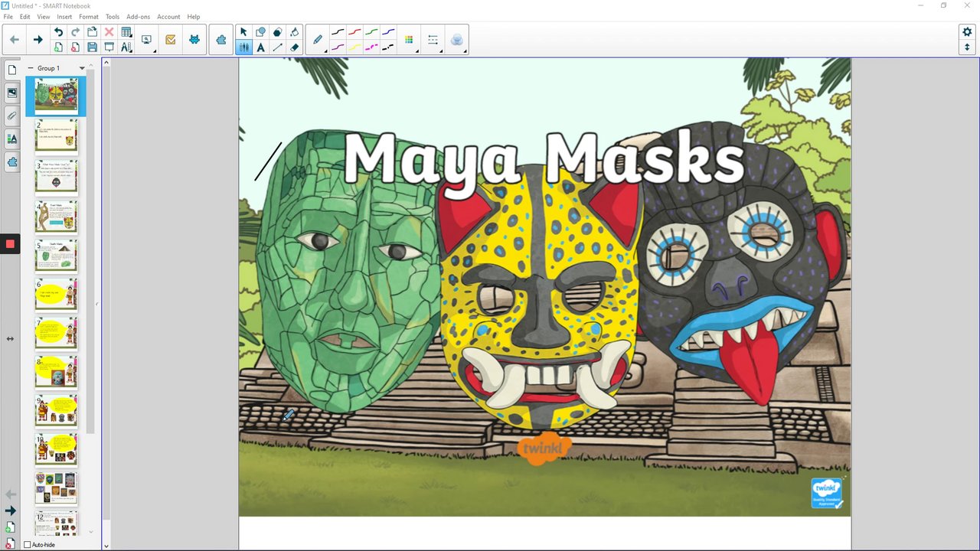The image size is (980, 551).
Task: Switch to the Gallery tab
Action: click(x=11, y=93)
